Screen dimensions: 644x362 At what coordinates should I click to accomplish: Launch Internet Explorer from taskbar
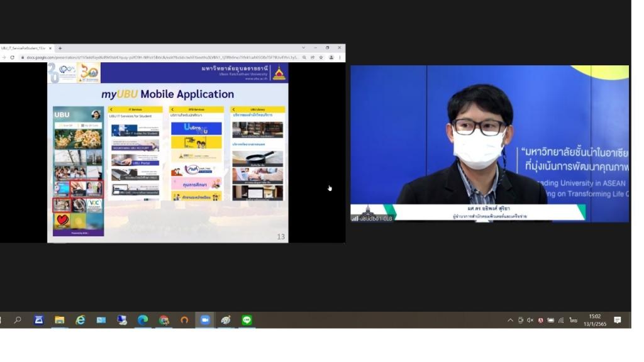coord(80,320)
